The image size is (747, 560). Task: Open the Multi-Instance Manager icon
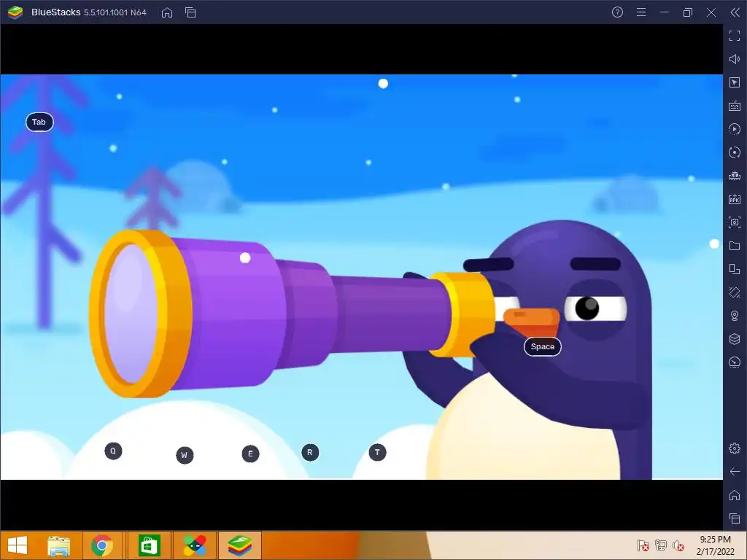point(735,176)
